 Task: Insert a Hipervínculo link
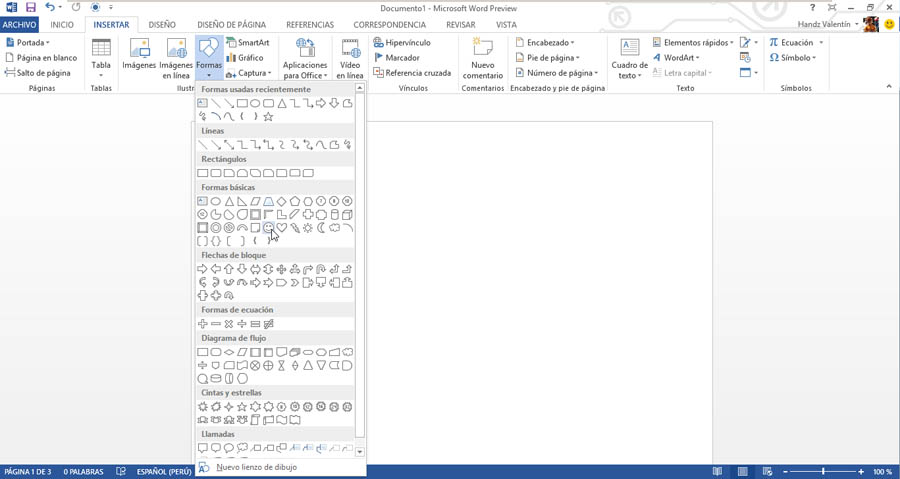[402, 42]
